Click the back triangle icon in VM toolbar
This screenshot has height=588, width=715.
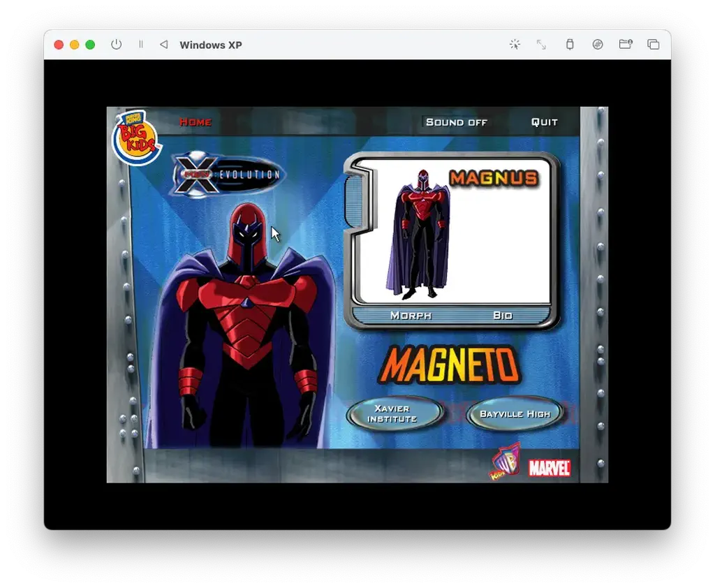pyautogui.click(x=163, y=44)
